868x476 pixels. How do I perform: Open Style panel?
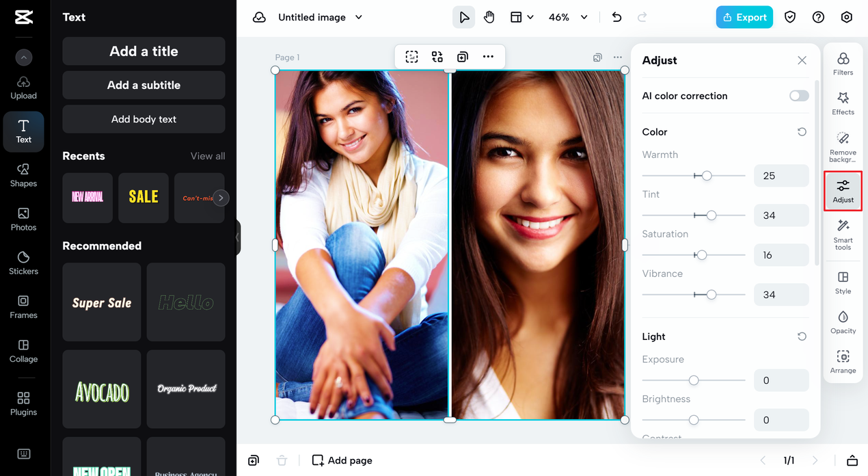[843, 282]
